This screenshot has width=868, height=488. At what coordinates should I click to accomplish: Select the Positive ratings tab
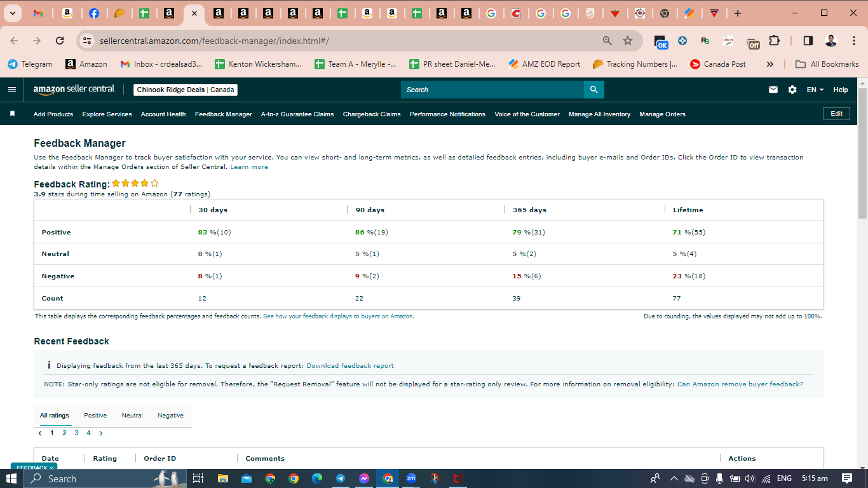coord(95,416)
